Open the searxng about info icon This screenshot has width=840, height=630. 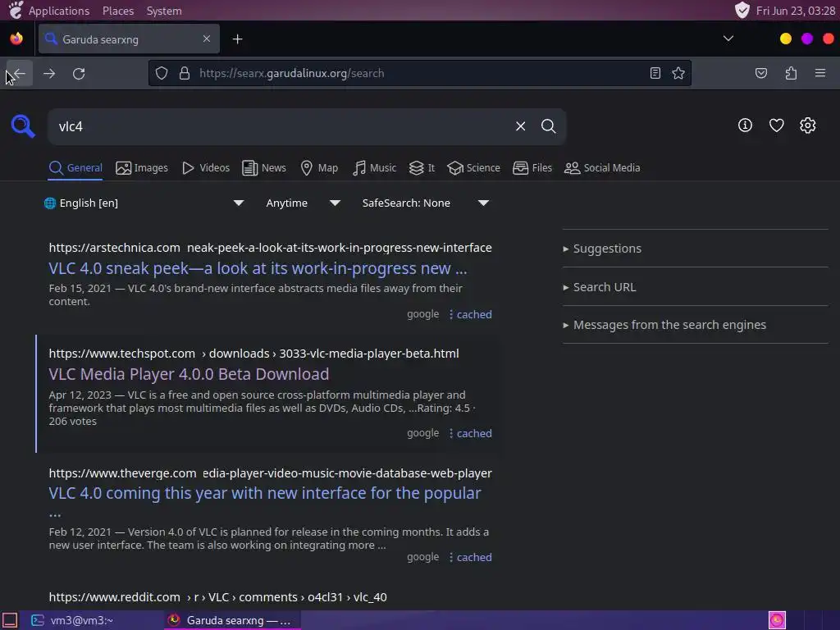point(745,126)
